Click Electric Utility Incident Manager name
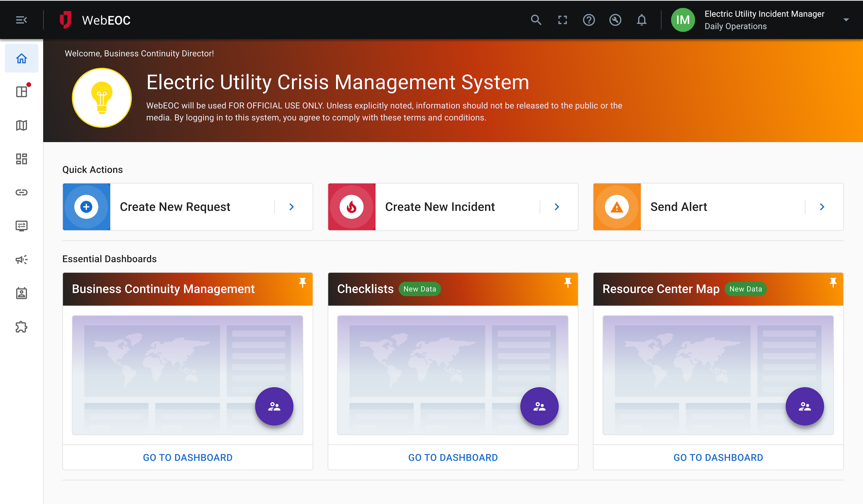This screenshot has width=863, height=504. 764,14
